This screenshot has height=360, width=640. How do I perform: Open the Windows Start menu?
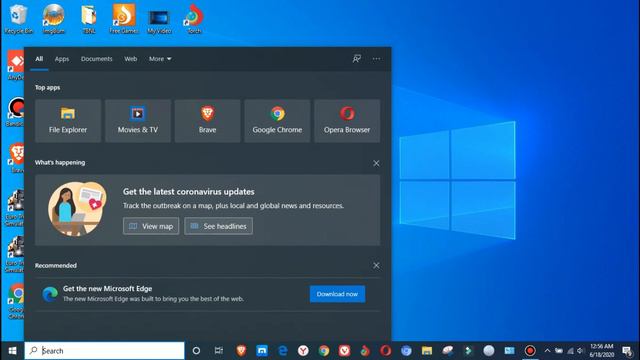point(12,351)
